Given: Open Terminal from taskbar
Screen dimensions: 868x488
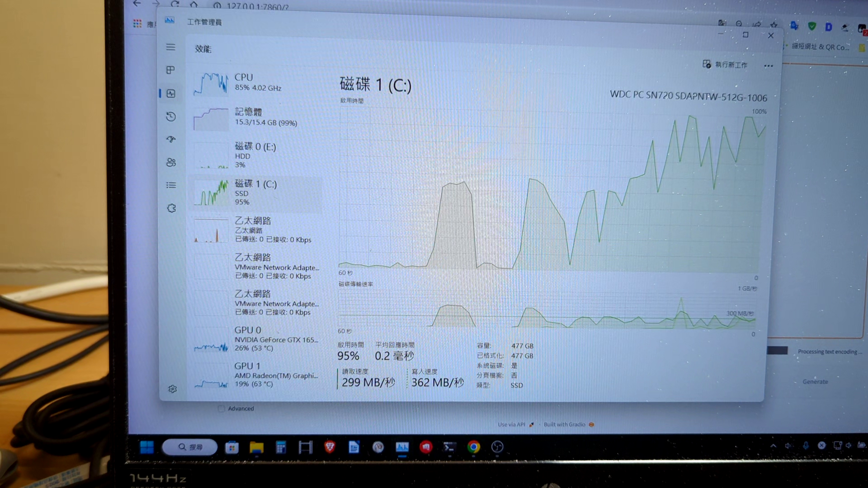Looking at the screenshot, I should tap(449, 447).
